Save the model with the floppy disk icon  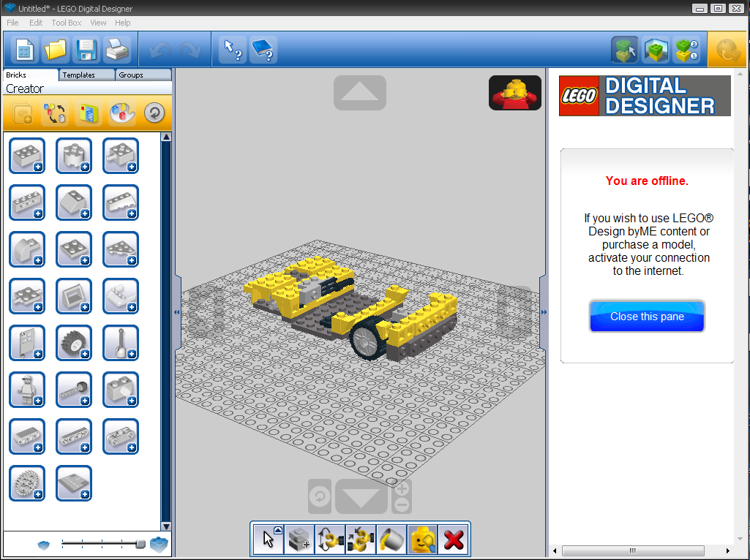tap(86, 50)
